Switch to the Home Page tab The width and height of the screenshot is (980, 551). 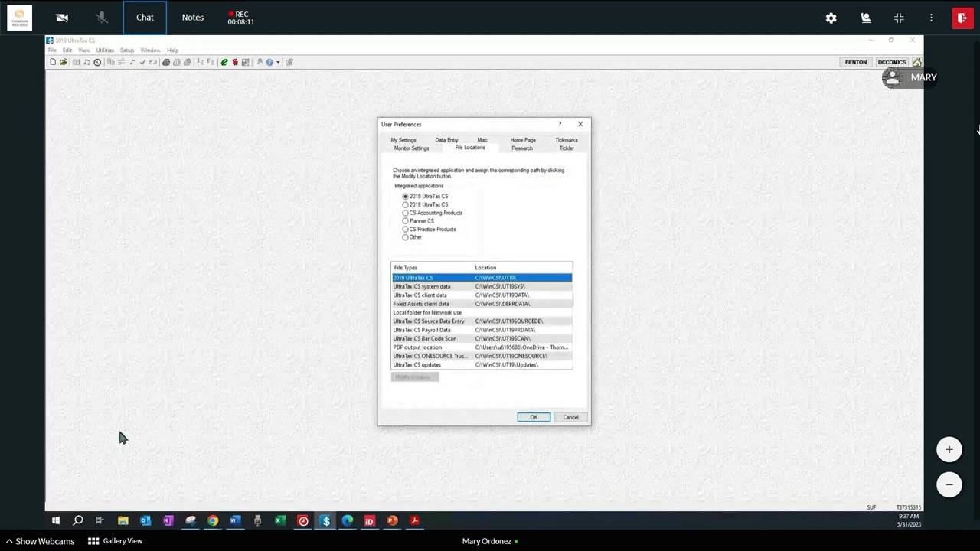pyautogui.click(x=523, y=140)
